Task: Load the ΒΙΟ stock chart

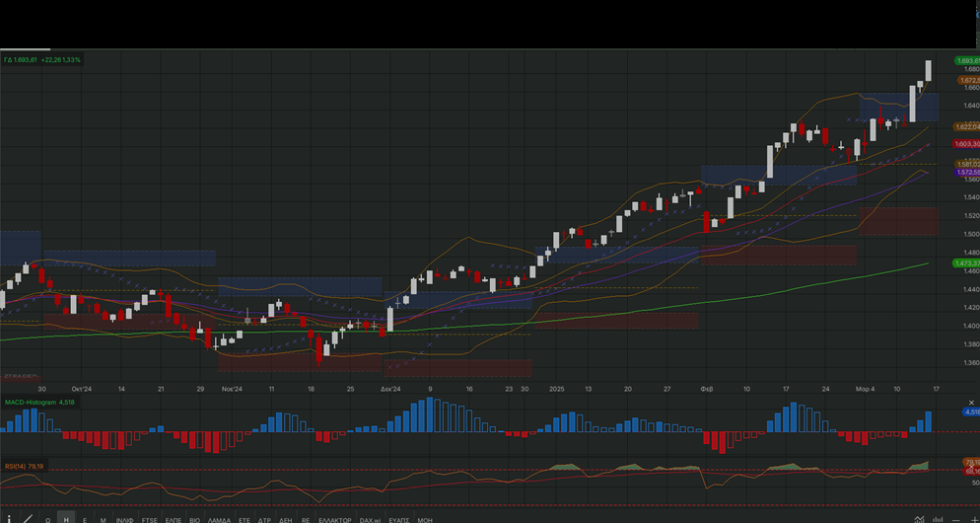Action: 194,520
